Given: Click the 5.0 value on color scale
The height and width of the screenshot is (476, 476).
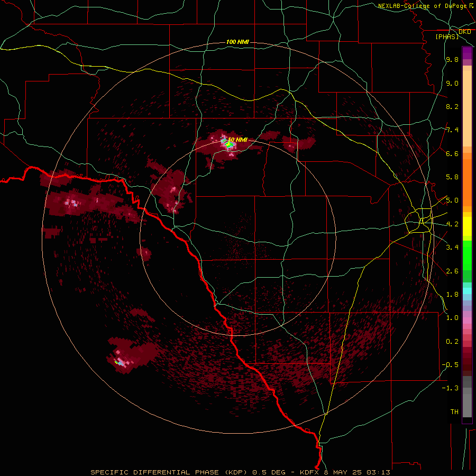Looking at the screenshot, I should [452, 200].
